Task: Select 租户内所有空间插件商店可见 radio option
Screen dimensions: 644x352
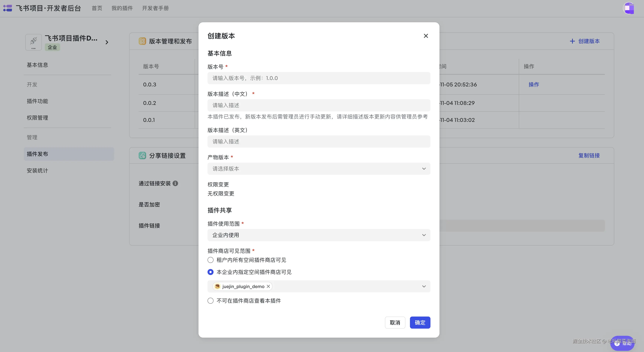Action: coord(211,260)
